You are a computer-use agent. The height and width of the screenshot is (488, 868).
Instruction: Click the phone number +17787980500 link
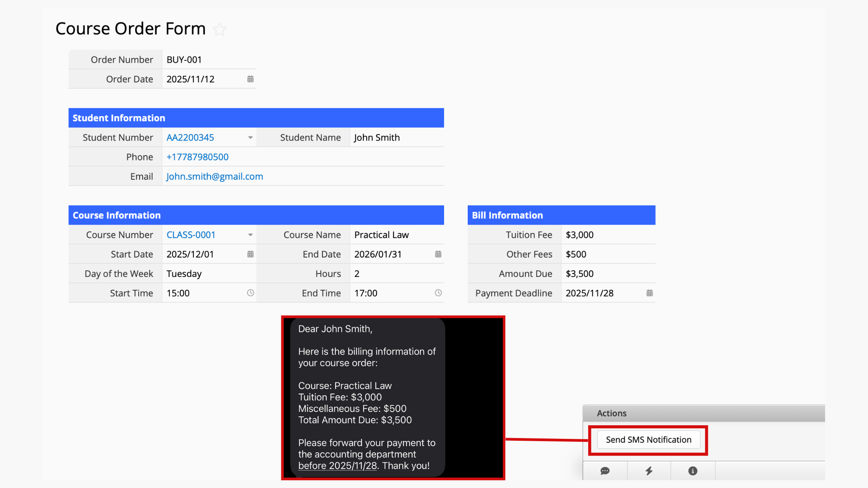pyautogui.click(x=197, y=157)
